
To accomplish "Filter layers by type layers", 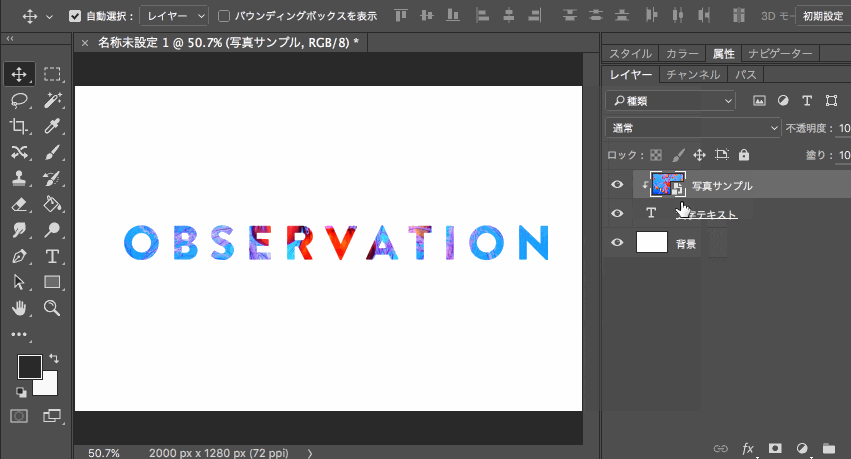I will [807, 100].
